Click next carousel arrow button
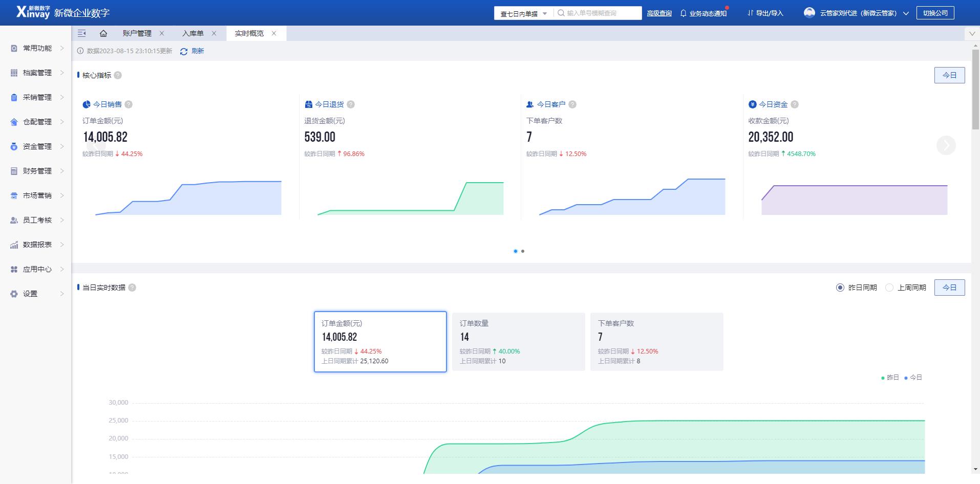Viewport: 980px width, 484px height. [x=946, y=146]
